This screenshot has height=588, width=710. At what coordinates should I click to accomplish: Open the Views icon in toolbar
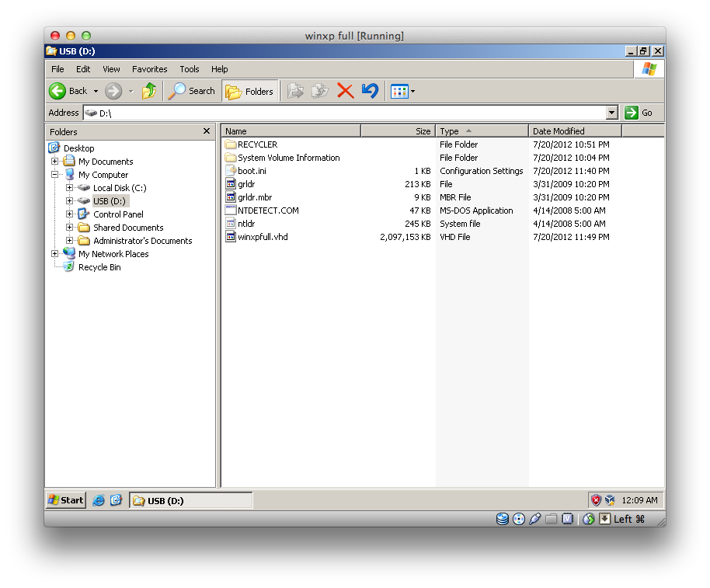[399, 92]
